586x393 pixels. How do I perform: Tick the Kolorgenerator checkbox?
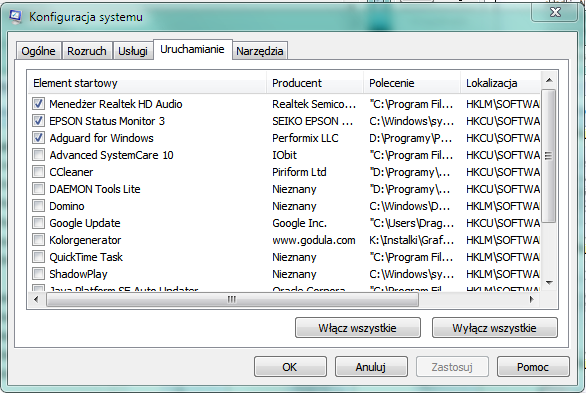tap(38, 239)
